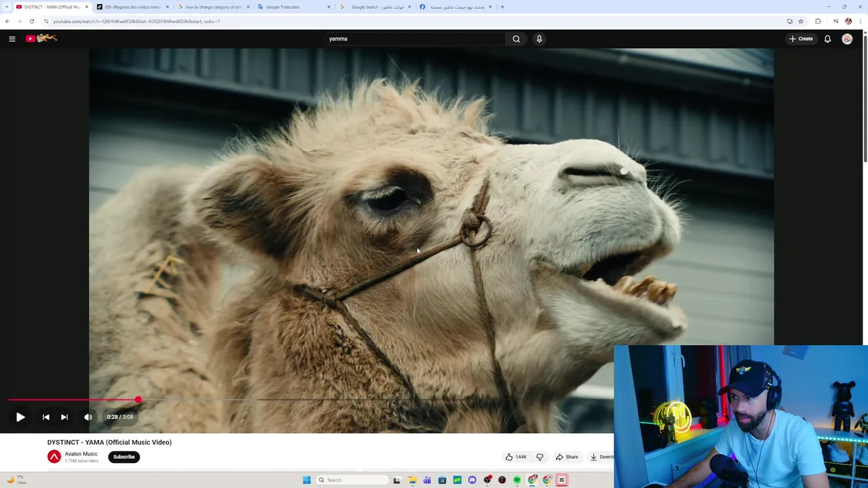The width and height of the screenshot is (868, 488).
Task: Go back in browser history
Action: [7, 21]
